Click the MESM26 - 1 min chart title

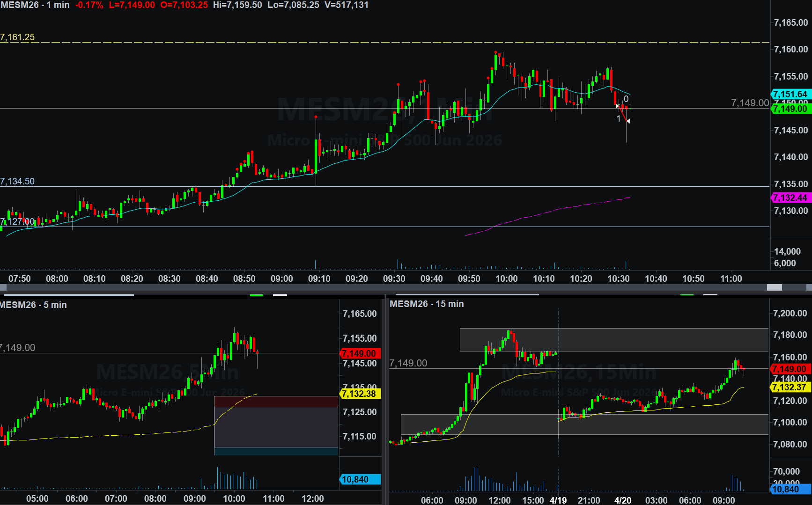(35, 5)
